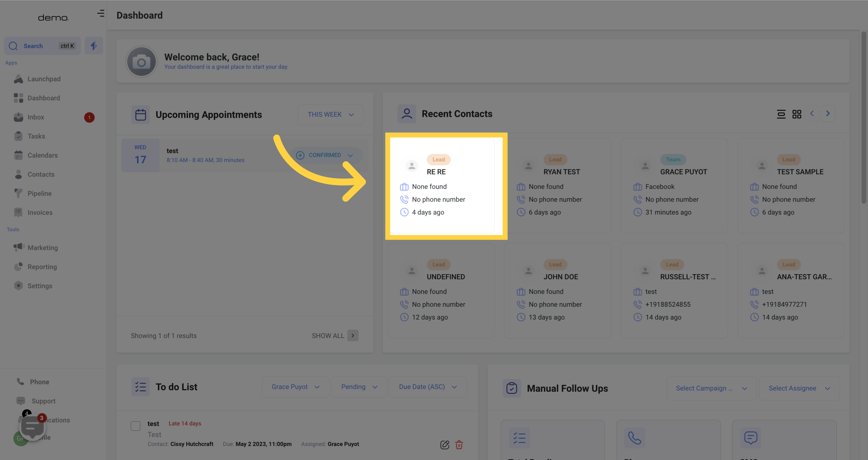Expand the CONFIRMED status dropdown
Viewport: 868px width, 460px height.
pos(326,155)
